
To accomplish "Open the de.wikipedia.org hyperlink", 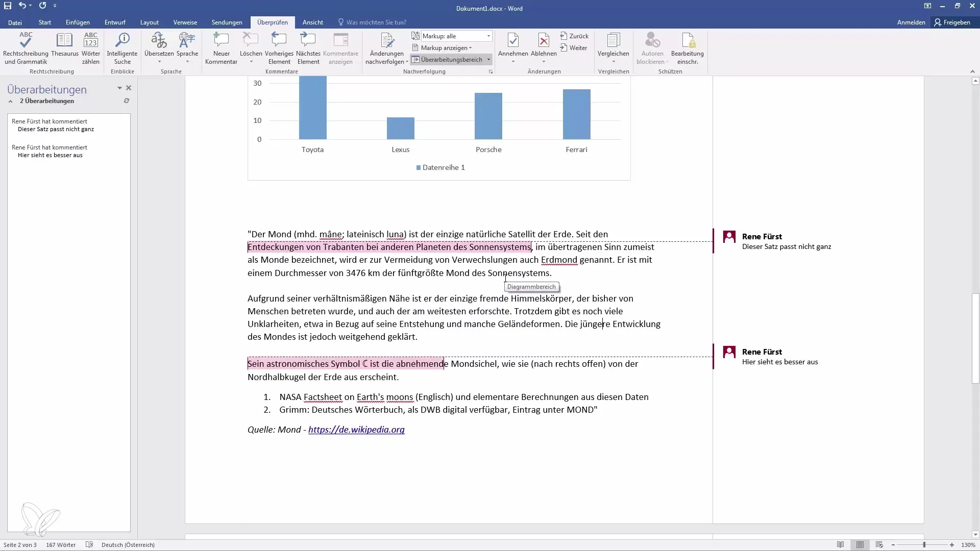I will click(356, 430).
